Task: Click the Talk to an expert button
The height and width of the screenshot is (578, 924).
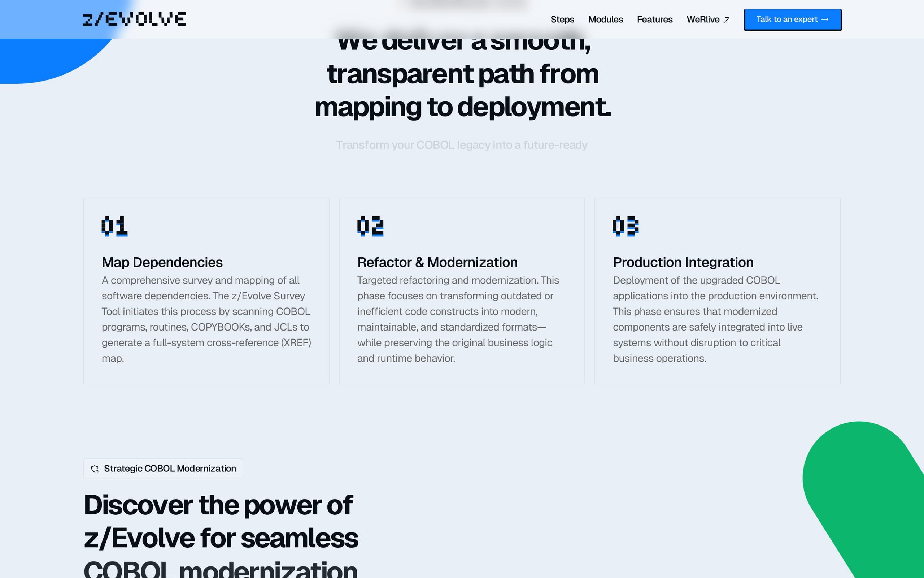Action: (x=792, y=20)
